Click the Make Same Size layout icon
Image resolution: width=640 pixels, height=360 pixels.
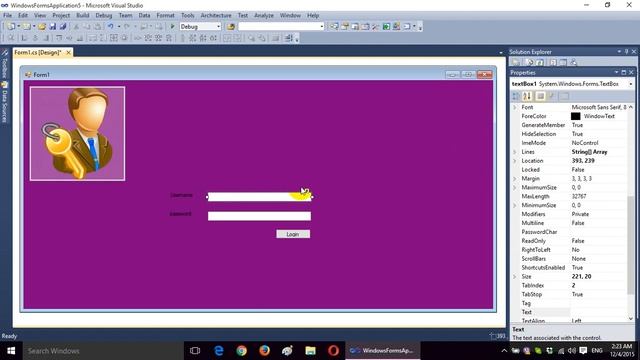tap(114, 38)
